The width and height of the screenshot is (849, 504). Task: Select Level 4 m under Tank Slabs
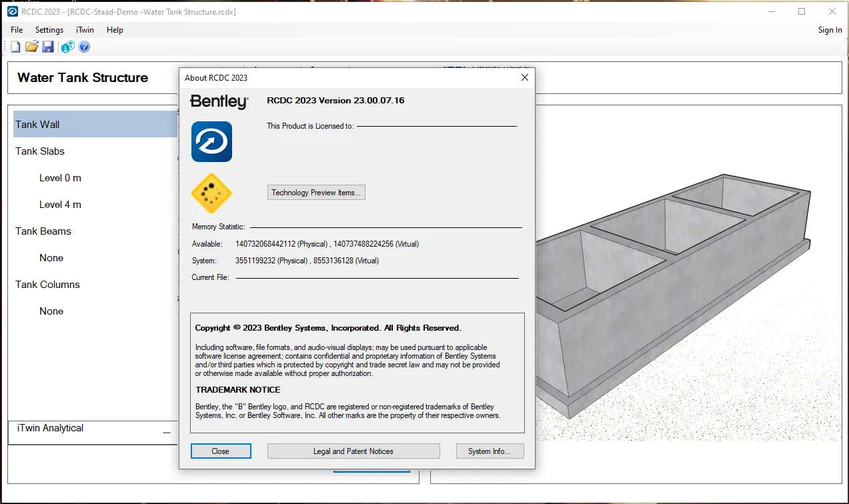(x=60, y=205)
